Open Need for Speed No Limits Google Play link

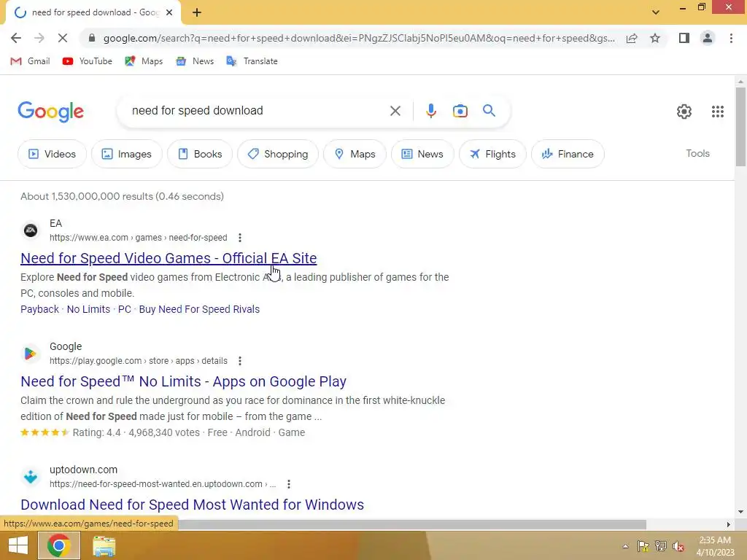183,381
